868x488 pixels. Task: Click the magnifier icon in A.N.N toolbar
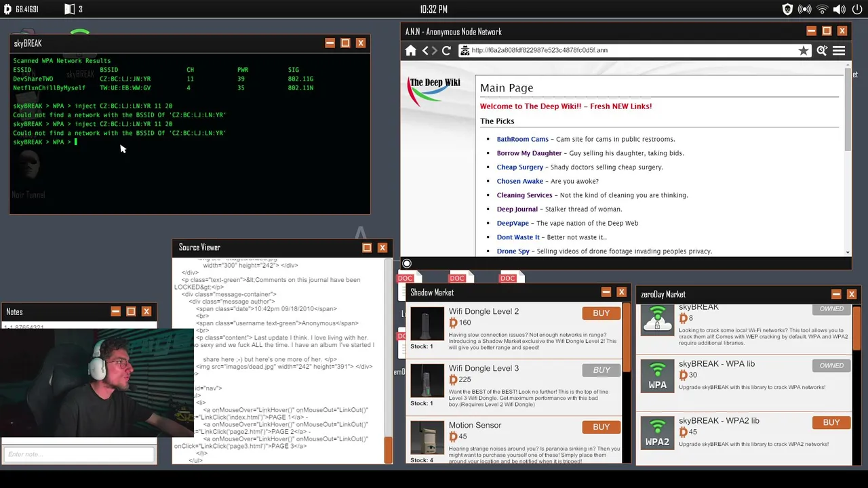click(822, 51)
